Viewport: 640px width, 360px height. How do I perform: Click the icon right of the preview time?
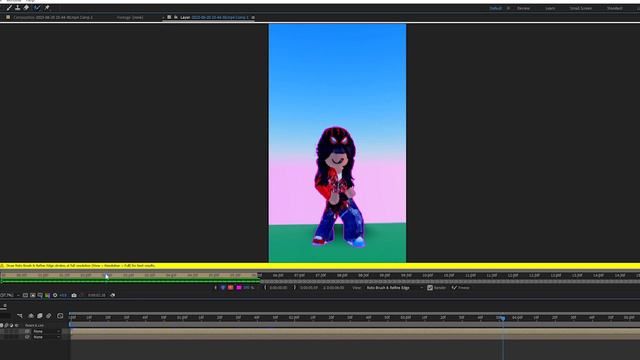click(x=113, y=295)
